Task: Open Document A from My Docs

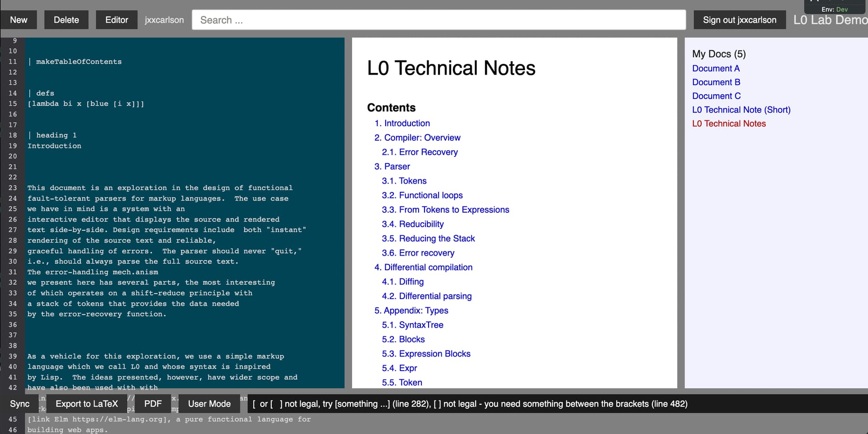Action: tap(716, 68)
